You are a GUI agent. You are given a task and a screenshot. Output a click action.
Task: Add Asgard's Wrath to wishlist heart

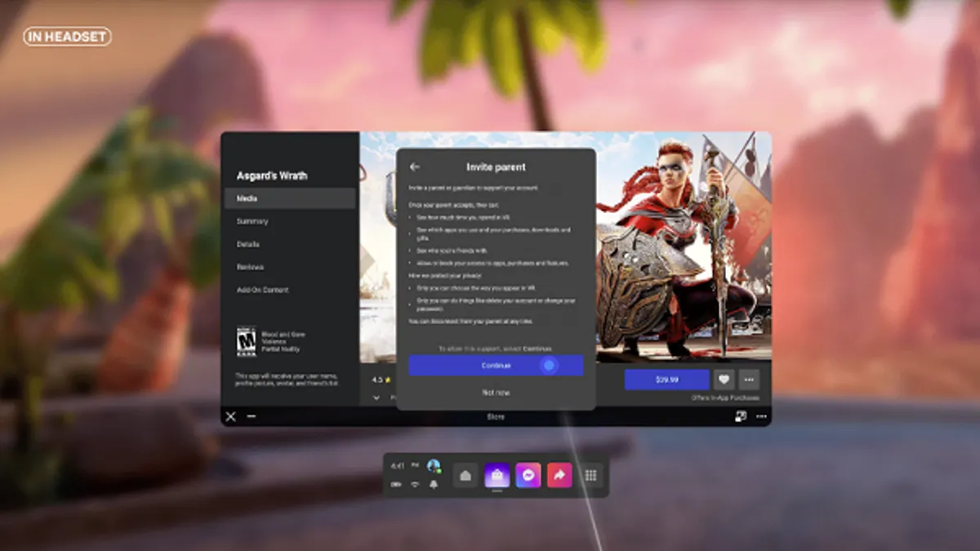pos(724,380)
